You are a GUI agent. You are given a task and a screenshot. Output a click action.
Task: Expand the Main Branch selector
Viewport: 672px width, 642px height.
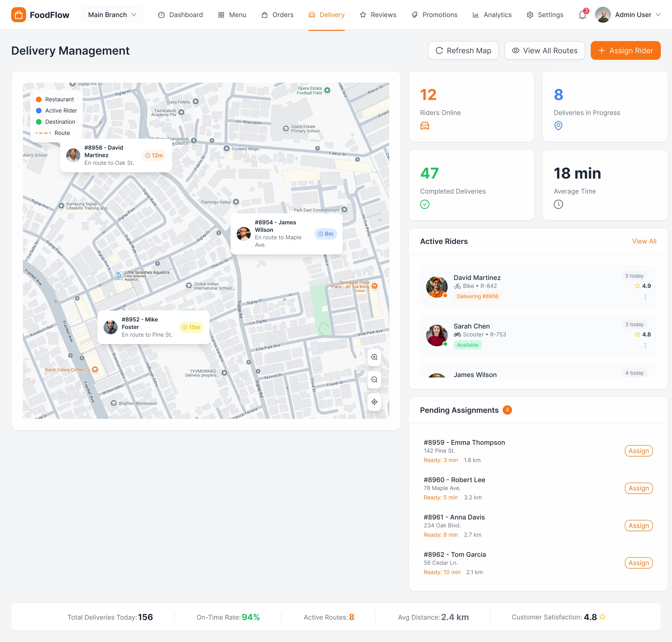(x=112, y=15)
